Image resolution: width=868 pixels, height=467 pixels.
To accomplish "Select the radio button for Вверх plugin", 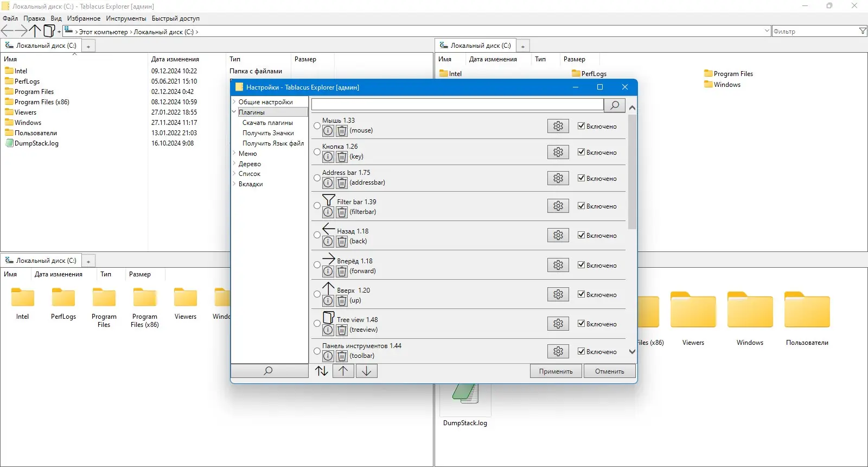I will (317, 294).
